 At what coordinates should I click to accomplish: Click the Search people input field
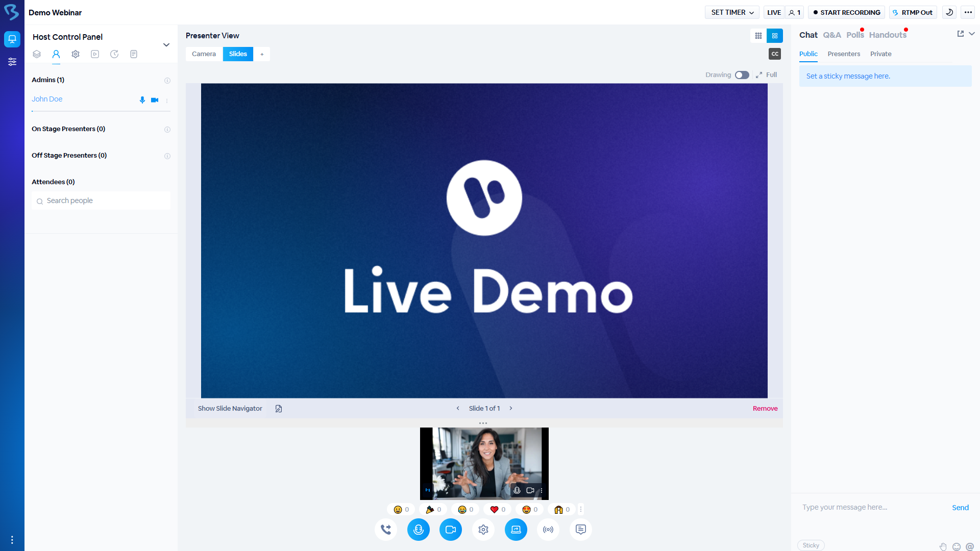click(x=101, y=201)
